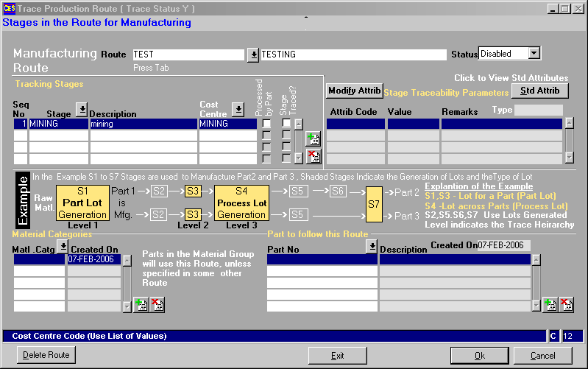Viewport: 588px width, 369px height.
Task: Add a new Material Category row
Action: tap(141, 304)
